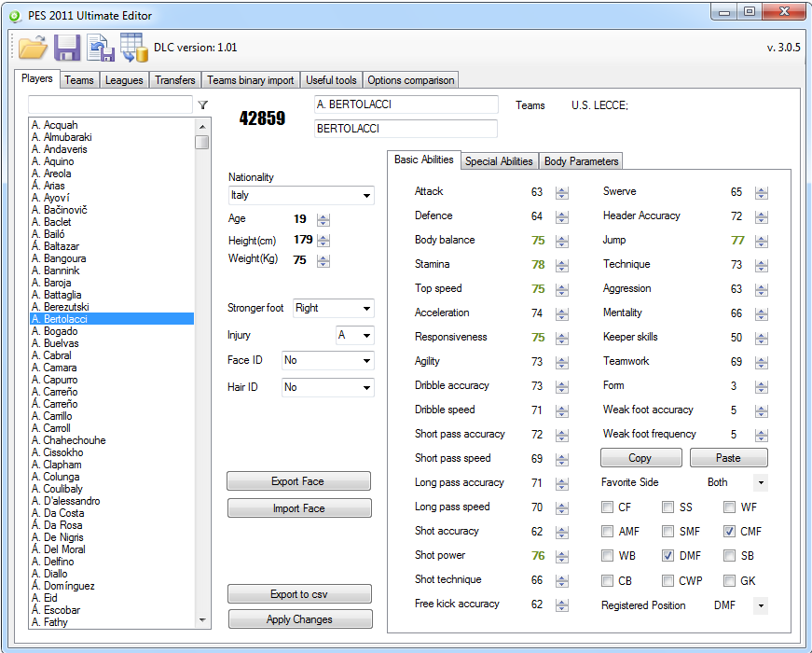Enable the CB position checkbox
The height and width of the screenshot is (653, 812).
(x=607, y=580)
